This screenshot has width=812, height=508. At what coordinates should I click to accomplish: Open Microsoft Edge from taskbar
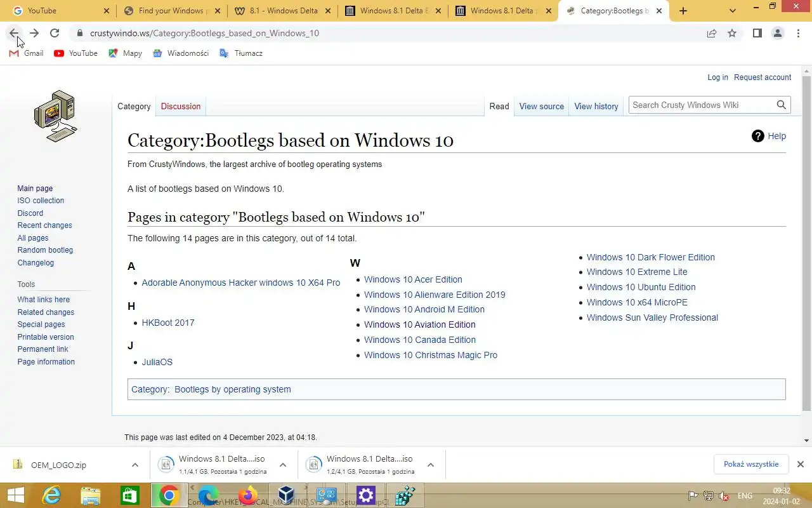click(209, 496)
